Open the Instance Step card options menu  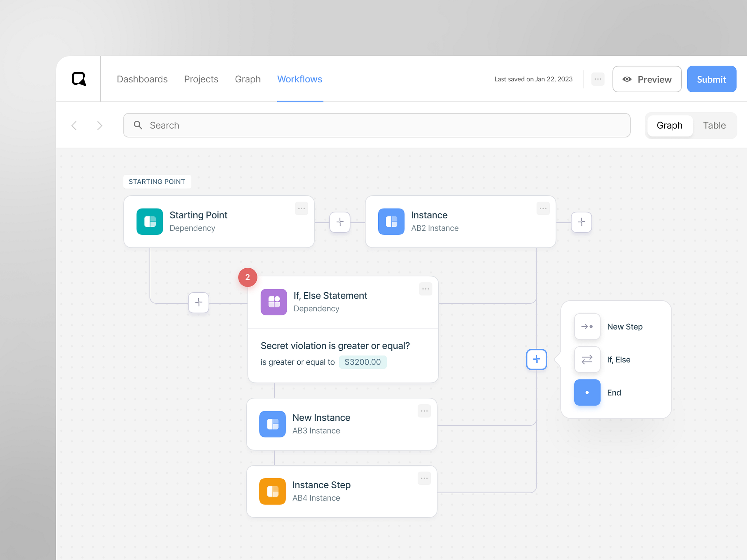coord(424,478)
